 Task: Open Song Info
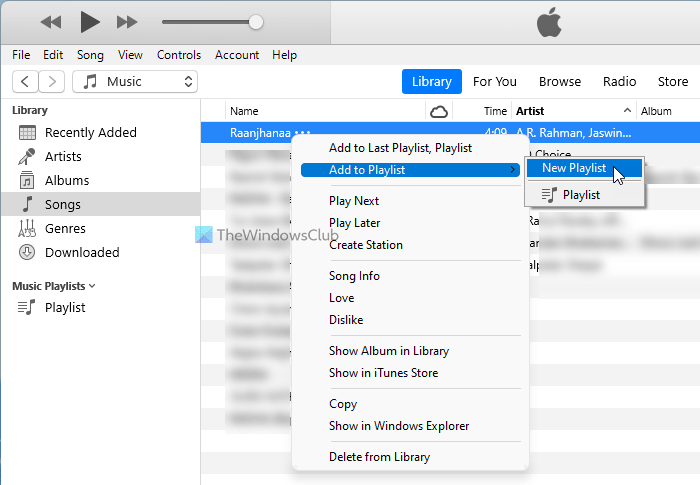[354, 276]
